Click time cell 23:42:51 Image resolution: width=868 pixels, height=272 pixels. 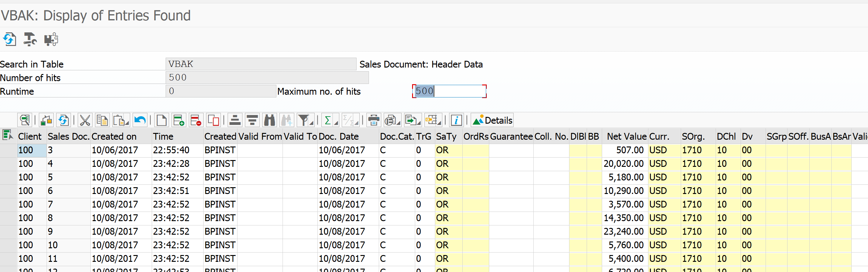coord(178,191)
